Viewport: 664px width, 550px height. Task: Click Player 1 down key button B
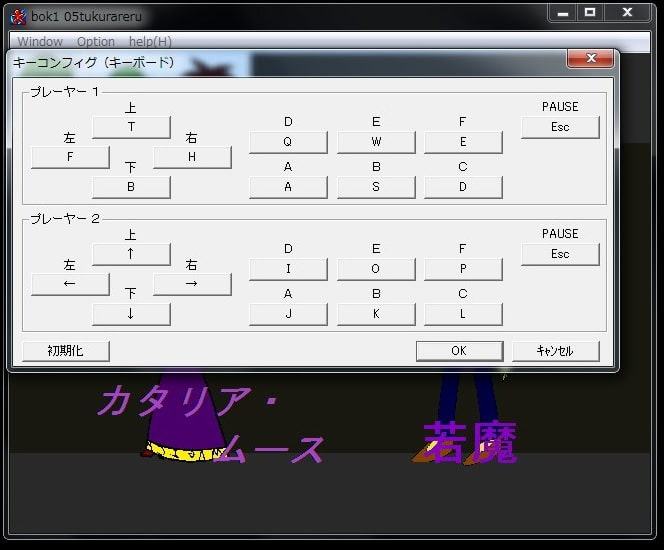[131, 187]
